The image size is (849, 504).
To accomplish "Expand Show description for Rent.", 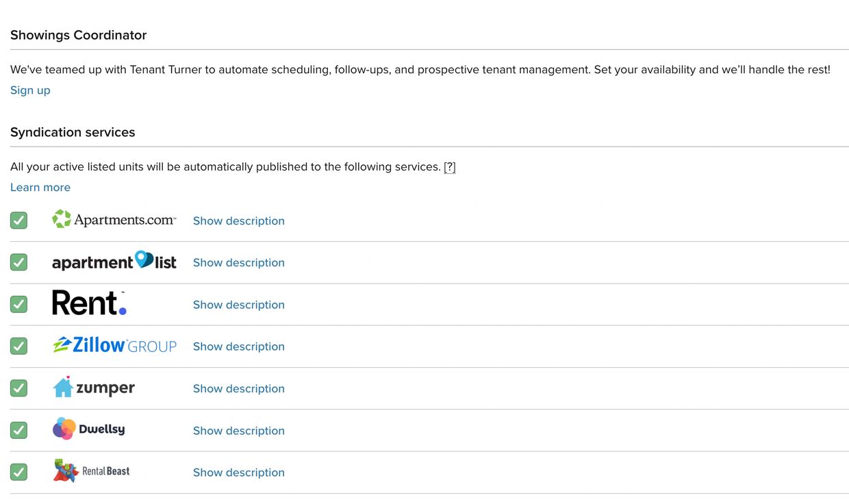I will point(238,305).
